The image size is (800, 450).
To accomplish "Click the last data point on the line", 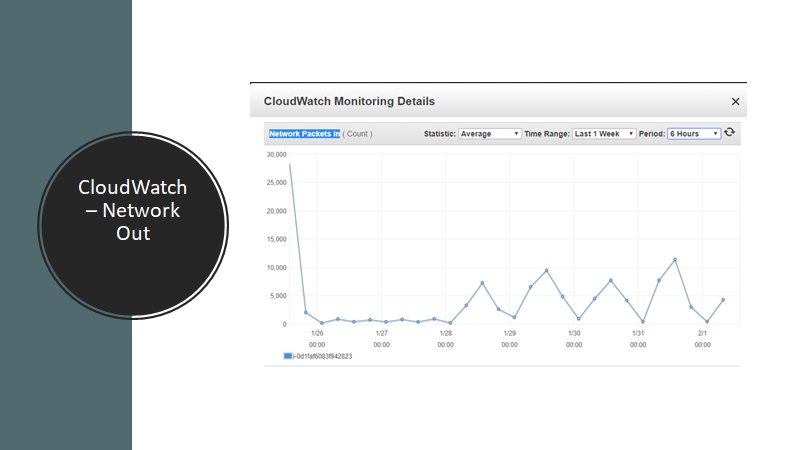I will tap(723, 299).
